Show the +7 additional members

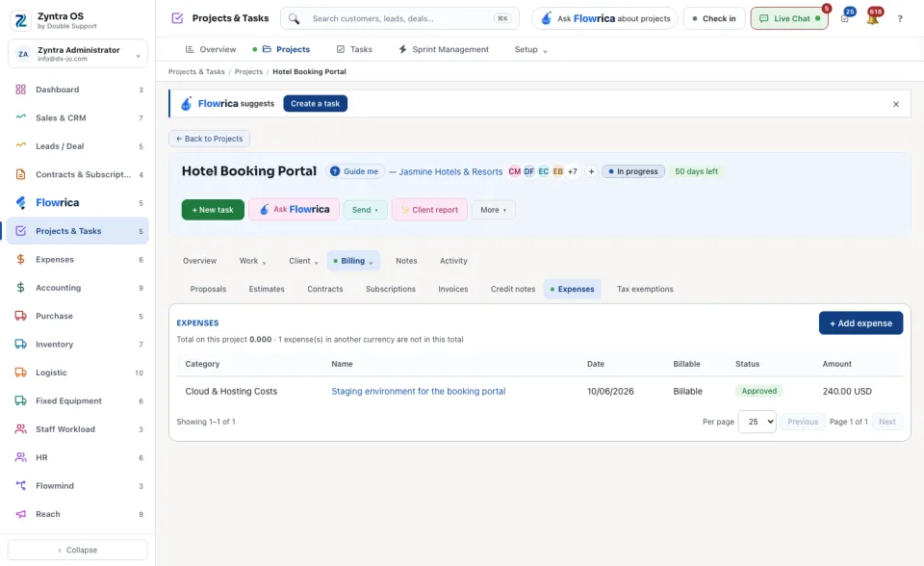pyautogui.click(x=572, y=171)
